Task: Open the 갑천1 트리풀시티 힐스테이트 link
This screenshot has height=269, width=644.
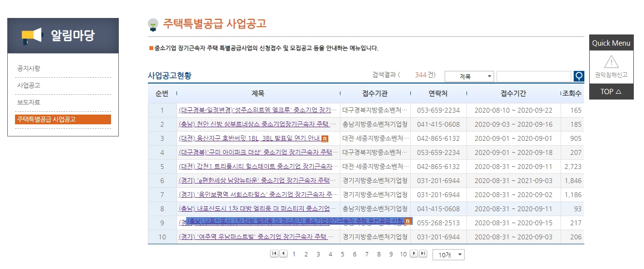Action: [258, 167]
